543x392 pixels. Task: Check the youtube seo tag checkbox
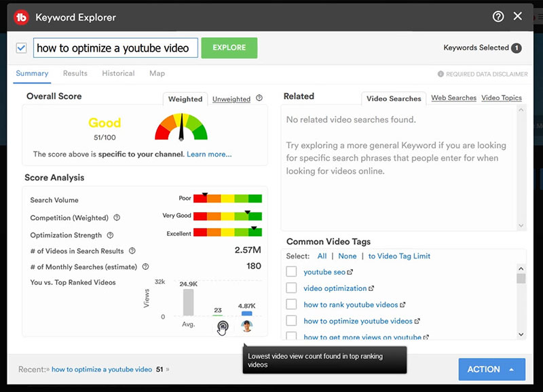[291, 272]
